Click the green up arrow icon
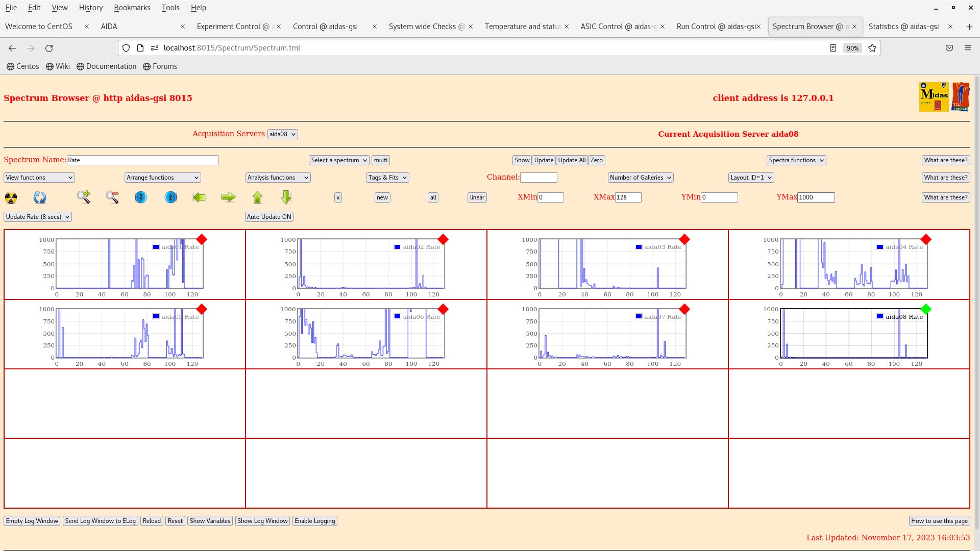This screenshot has height=551, width=980. [x=257, y=197]
